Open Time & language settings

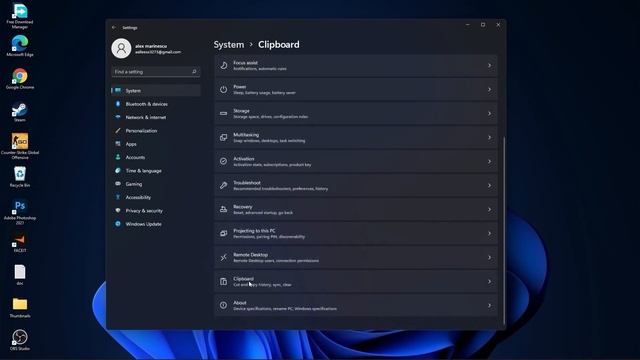(156, 171)
